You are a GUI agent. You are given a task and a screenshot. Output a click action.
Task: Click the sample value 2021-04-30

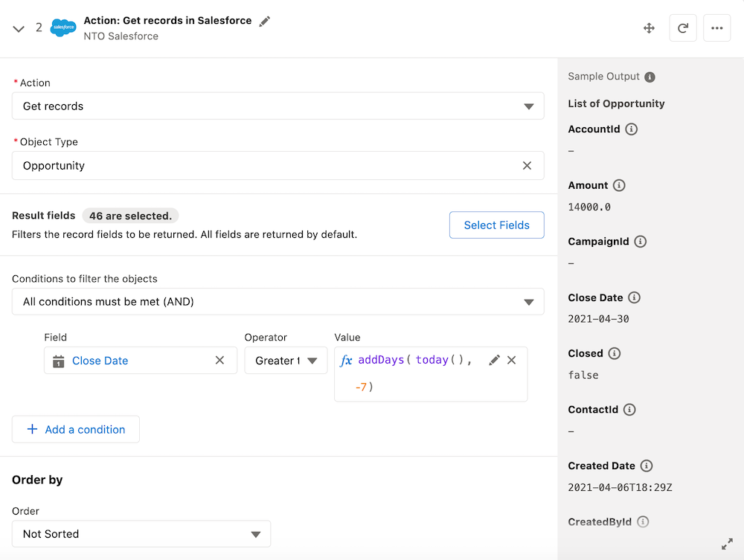pos(598,318)
